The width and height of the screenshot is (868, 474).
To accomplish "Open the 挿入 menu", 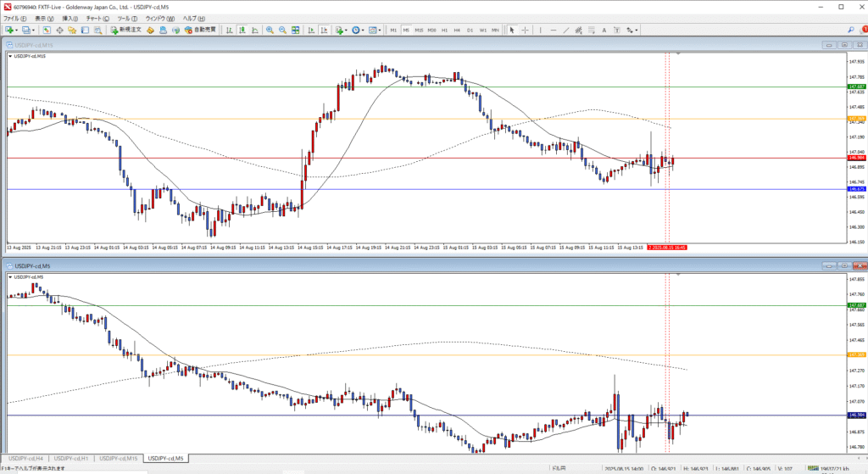I will [x=70, y=19].
